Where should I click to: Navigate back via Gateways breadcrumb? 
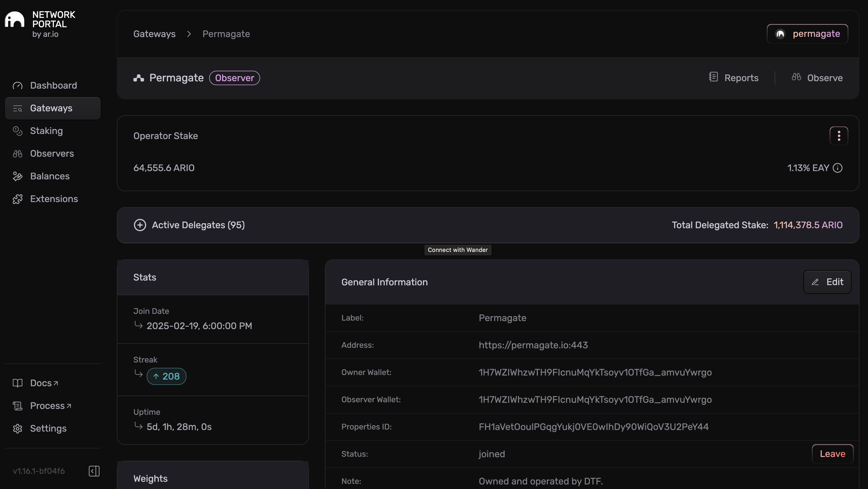click(x=154, y=34)
